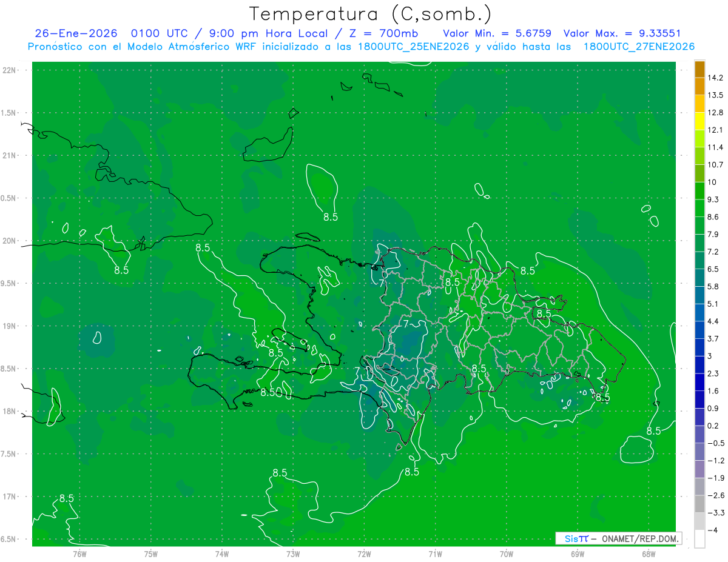Click the "71W" longitude axis label
The height and width of the screenshot is (562, 728).
point(435,554)
